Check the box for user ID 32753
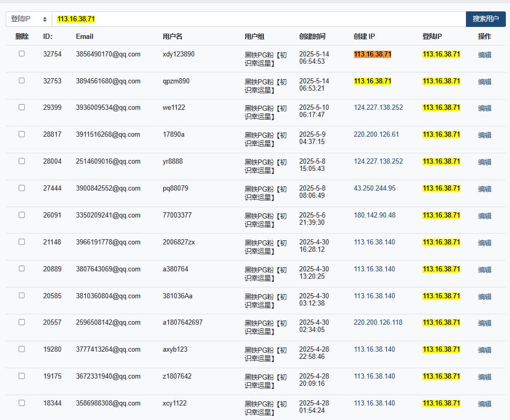 click(22, 81)
